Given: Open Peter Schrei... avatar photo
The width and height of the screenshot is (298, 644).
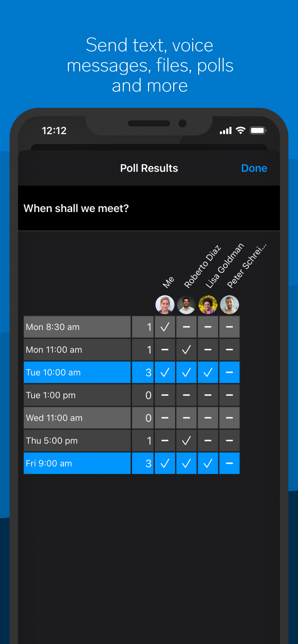Looking at the screenshot, I should [229, 305].
